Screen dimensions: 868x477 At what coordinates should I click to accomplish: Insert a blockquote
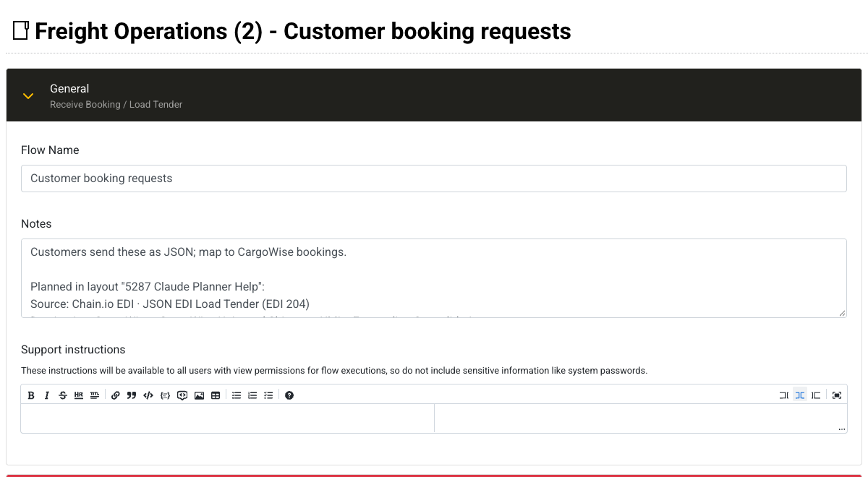point(132,395)
